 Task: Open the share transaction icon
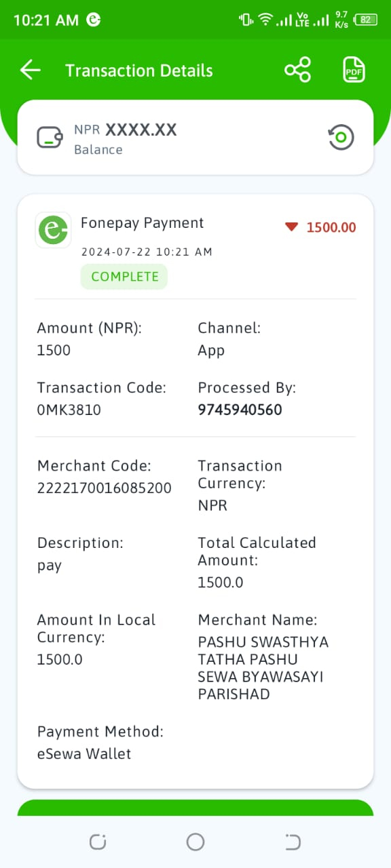(297, 70)
